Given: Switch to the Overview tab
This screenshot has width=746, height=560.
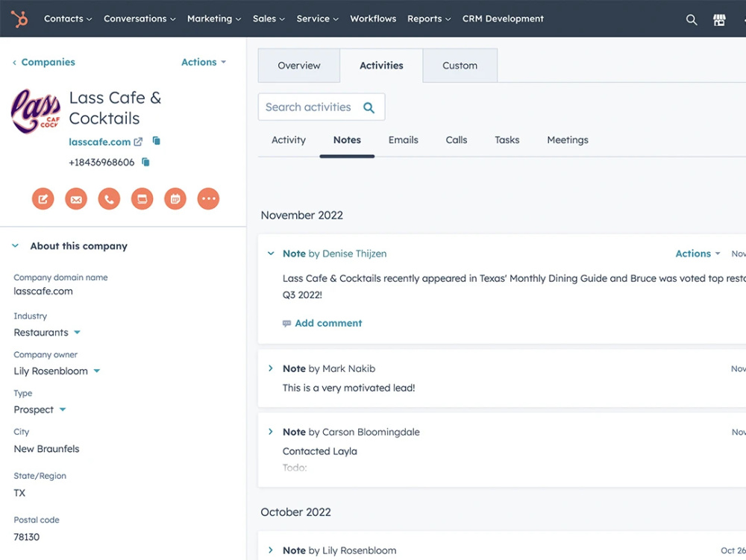Looking at the screenshot, I should pyautogui.click(x=299, y=66).
